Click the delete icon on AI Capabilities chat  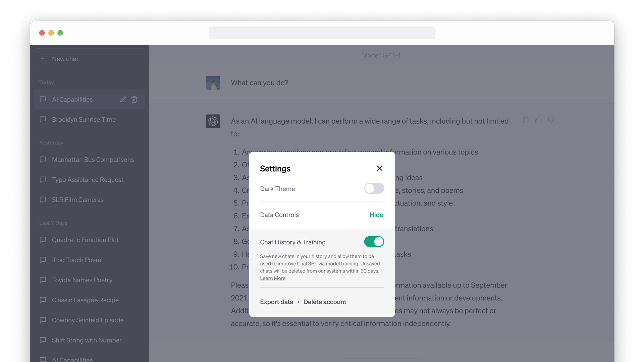(135, 99)
